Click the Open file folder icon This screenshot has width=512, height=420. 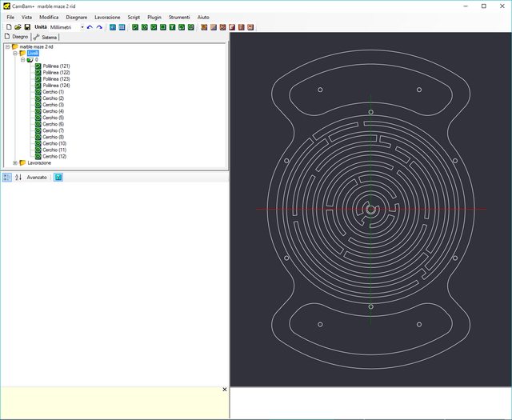click(x=17, y=27)
